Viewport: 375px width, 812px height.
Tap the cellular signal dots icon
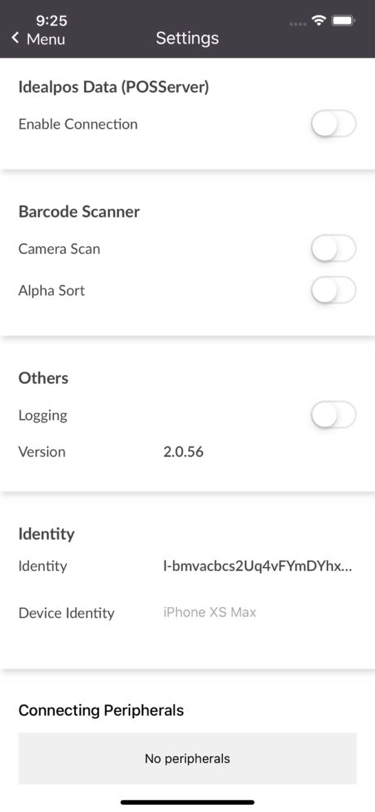click(298, 24)
